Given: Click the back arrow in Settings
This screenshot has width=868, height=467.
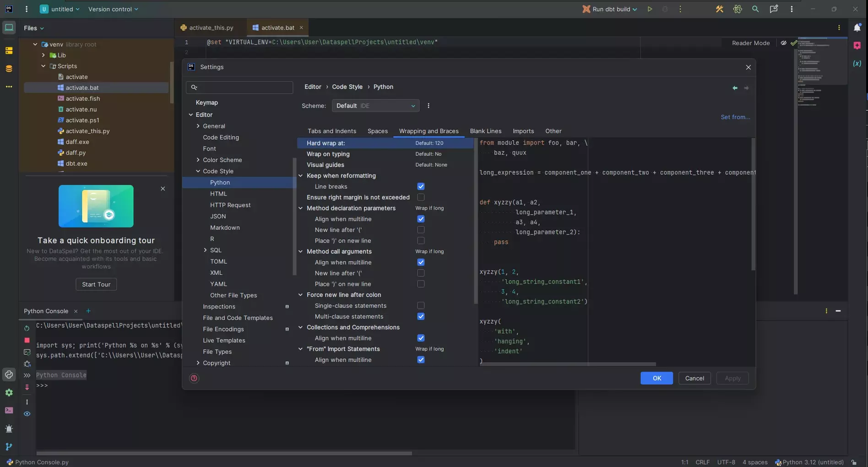Looking at the screenshot, I should 735,88.
